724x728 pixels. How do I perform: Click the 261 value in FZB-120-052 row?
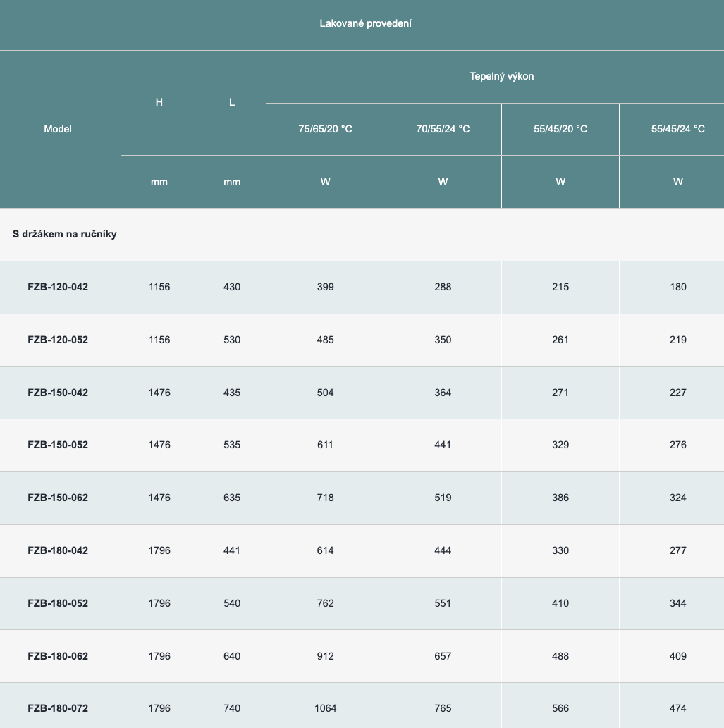[560, 340]
